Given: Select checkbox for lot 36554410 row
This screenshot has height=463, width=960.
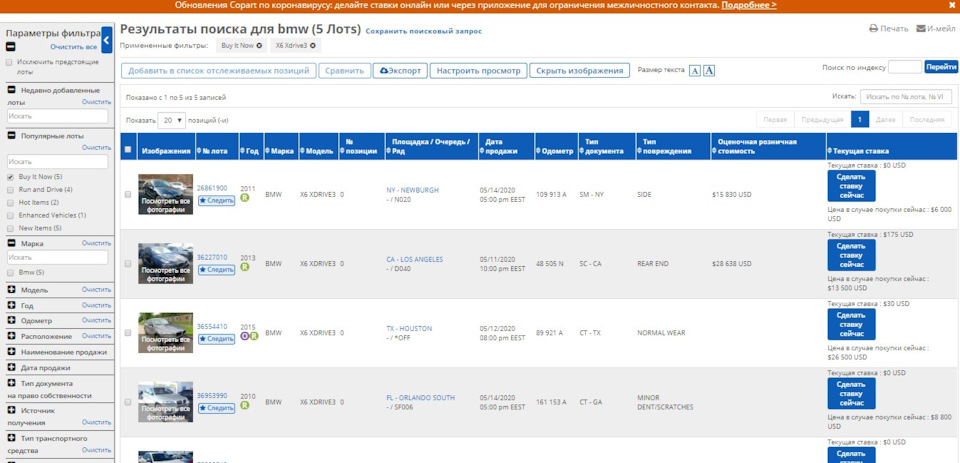Looking at the screenshot, I should pyautogui.click(x=128, y=333).
